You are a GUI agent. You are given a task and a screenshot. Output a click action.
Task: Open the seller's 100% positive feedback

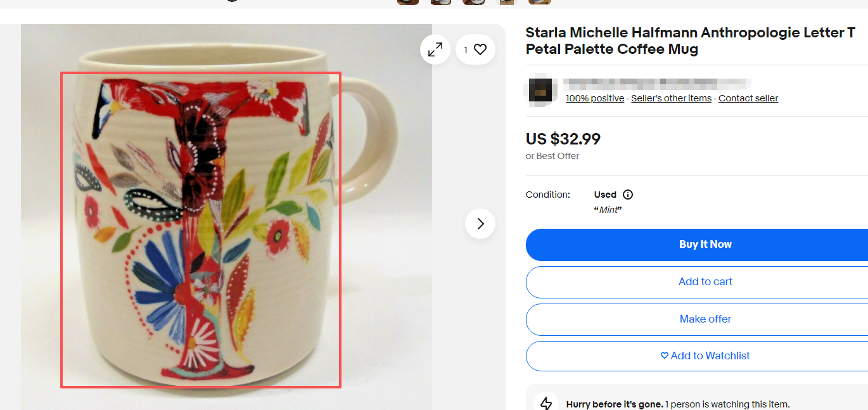point(594,98)
